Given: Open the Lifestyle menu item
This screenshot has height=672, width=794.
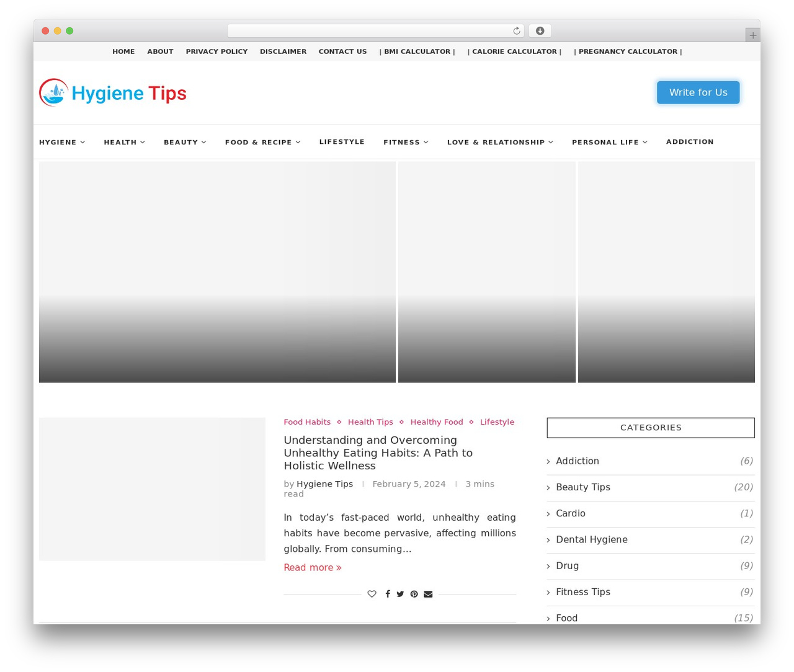Looking at the screenshot, I should point(342,142).
